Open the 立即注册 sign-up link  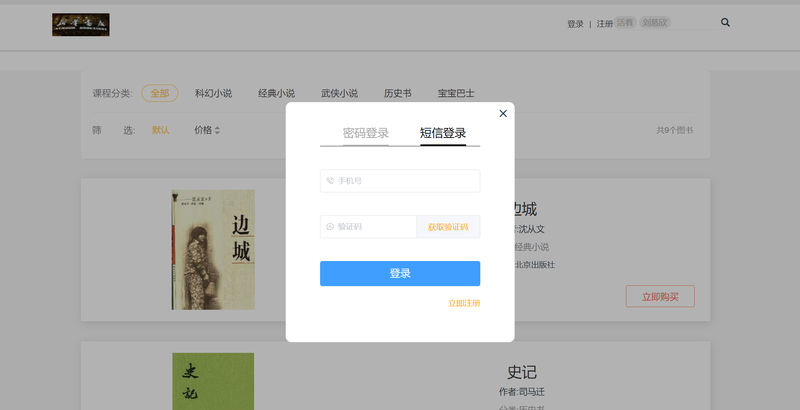click(x=464, y=303)
